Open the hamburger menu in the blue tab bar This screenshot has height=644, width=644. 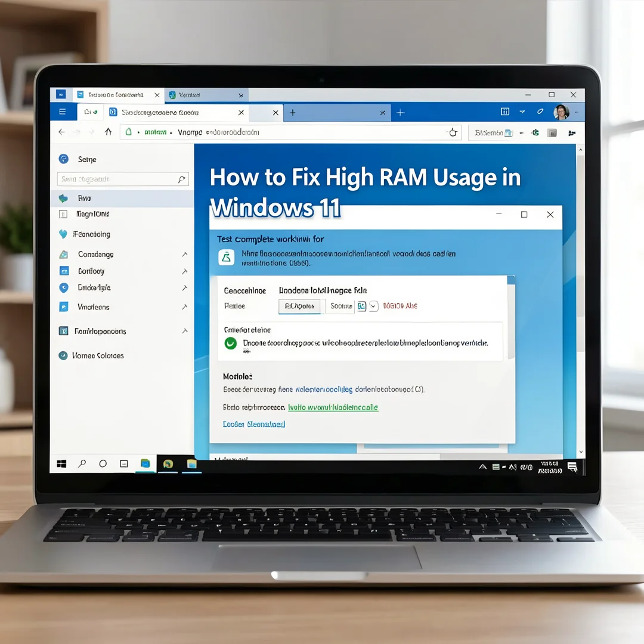tap(63, 112)
